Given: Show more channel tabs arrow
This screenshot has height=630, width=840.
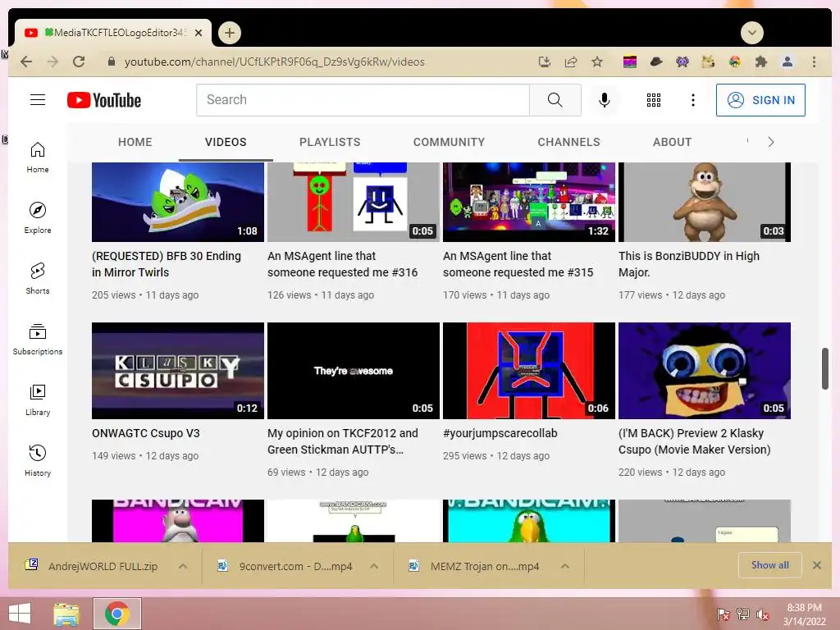Looking at the screenshot, I should 770,142.
